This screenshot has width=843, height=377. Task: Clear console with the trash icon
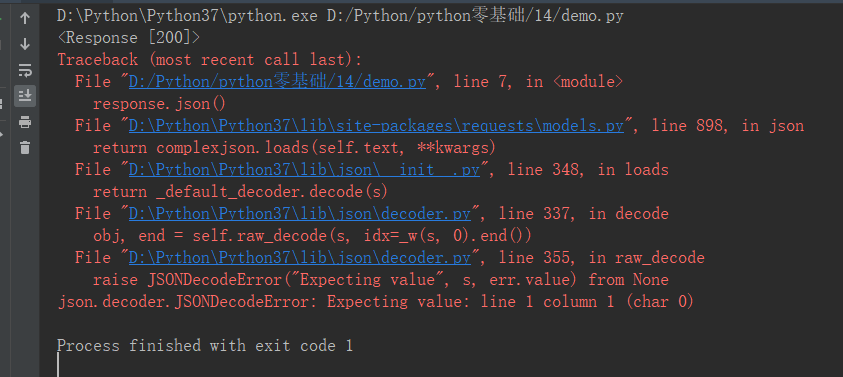coord(25,147)
